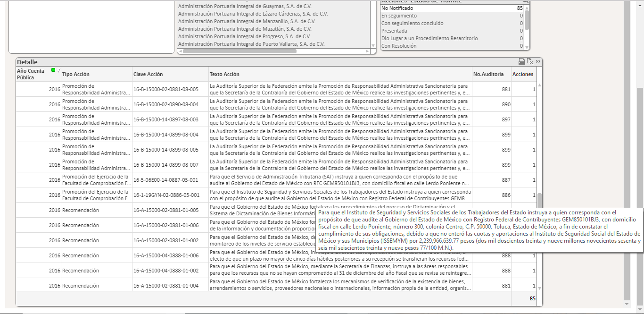Click clave 16-A-15000-02-0881-01-005
The image size is (644, 314).
pos(166,210)
